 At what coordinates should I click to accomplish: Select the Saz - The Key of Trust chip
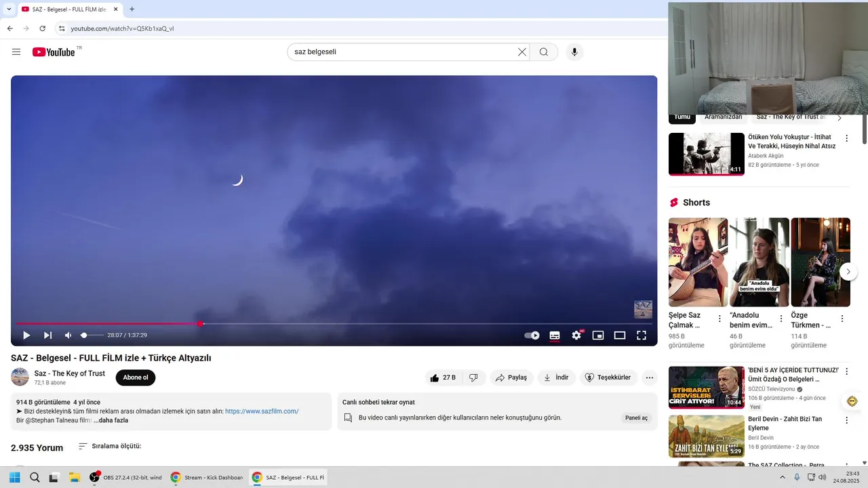click(790, 118)
